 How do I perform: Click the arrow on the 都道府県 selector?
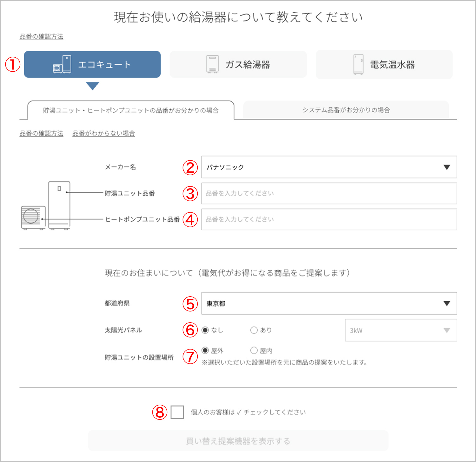pyautogui.click(x=447, y=304)
